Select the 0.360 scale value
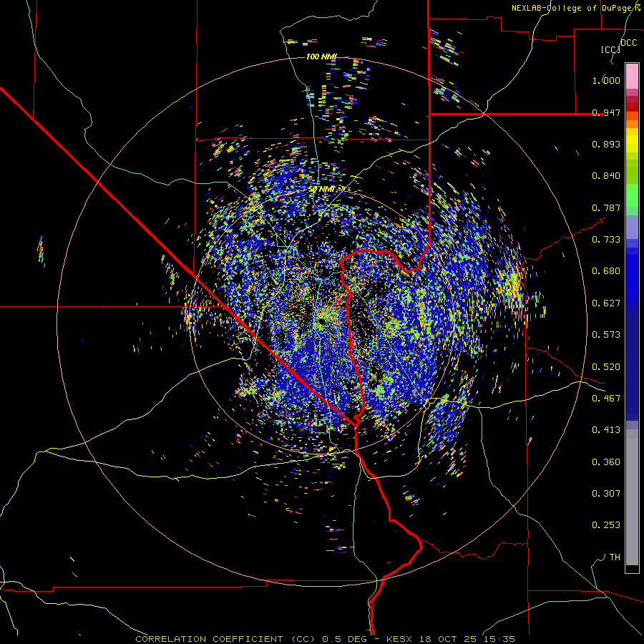This screenshot has width=644, height=644. (606, 462)
